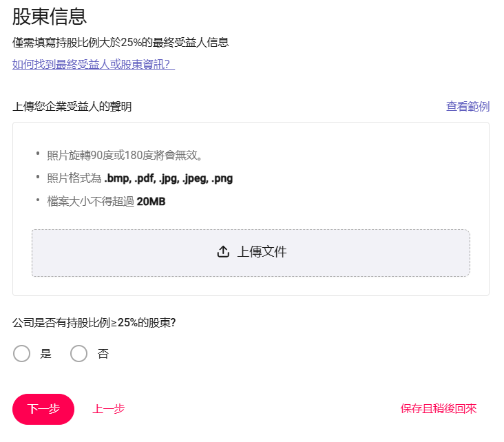Click the bold 20MB size limit text
The width and height of the screenshot is (504, 442).
pyautogui.click(x=151, y=202)
